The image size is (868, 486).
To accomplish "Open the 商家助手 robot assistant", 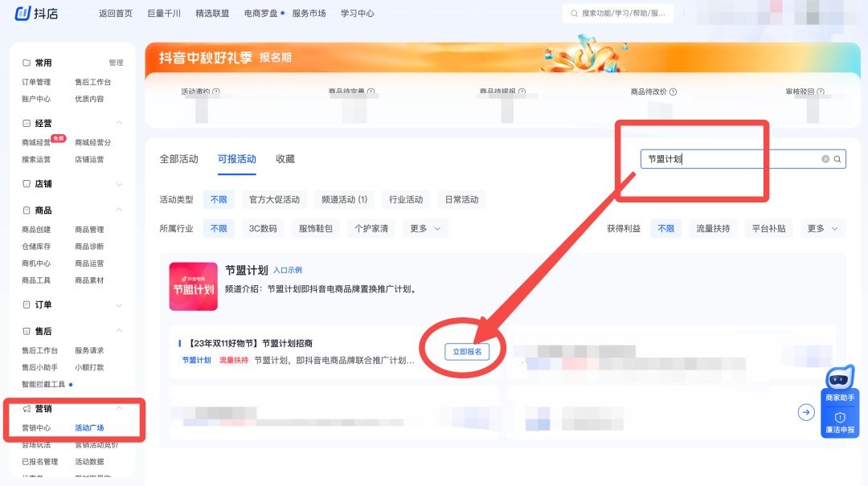I will tap(840, 384).
